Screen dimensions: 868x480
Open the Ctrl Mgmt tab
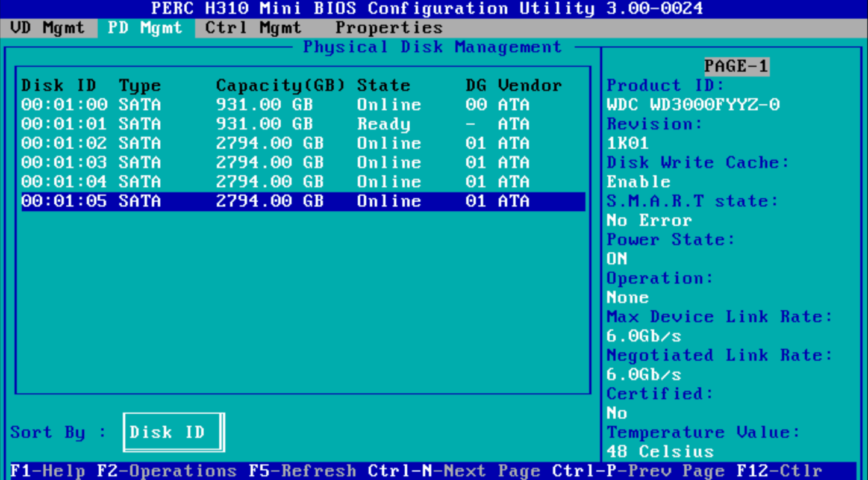coord(253,28)
